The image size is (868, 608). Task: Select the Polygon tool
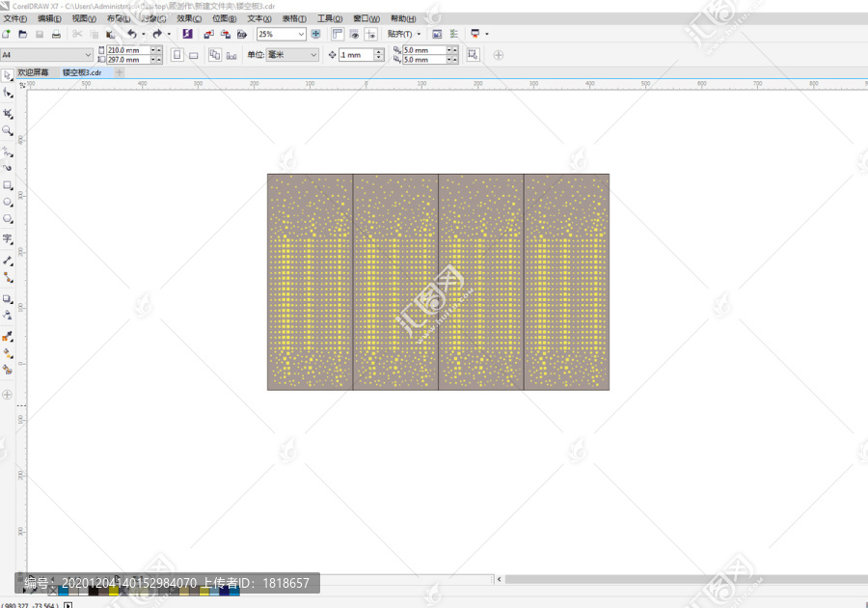7,219
